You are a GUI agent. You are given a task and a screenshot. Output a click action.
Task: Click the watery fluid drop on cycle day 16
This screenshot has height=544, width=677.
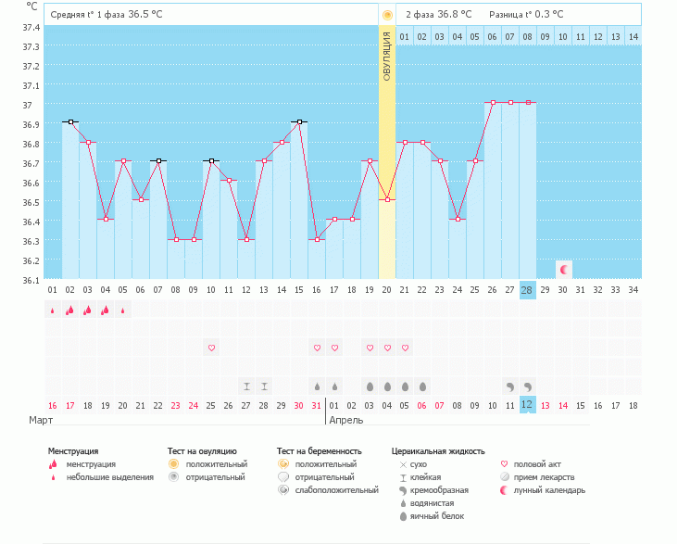pos(317,386)
